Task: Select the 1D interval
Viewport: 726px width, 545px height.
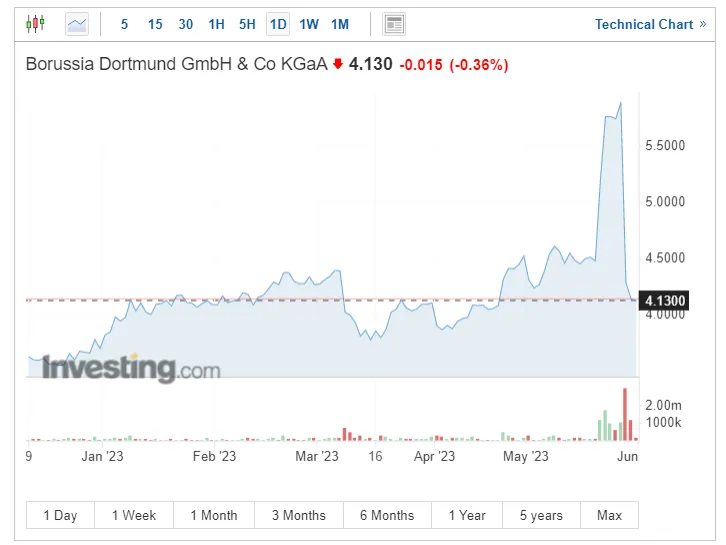Action: click(x=278, y=24)
